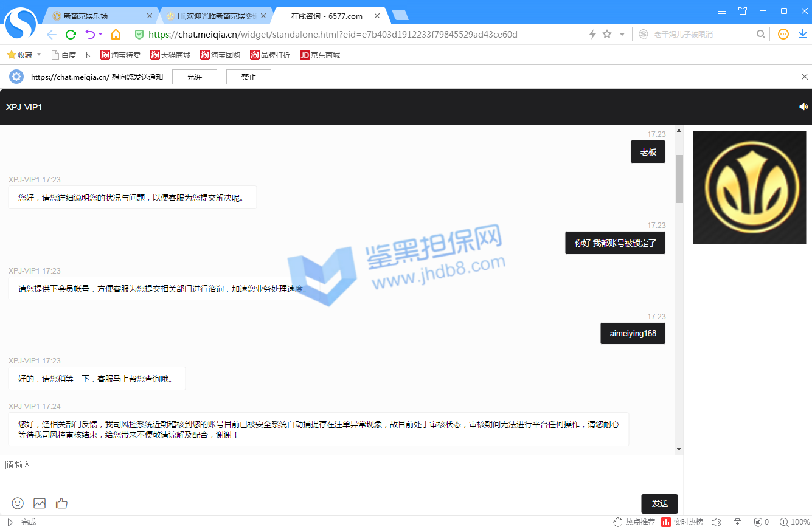The height and width of the screenshot is (527, 812).
Task: Click 禁止 to block notifications
Action: coord(248,77)
